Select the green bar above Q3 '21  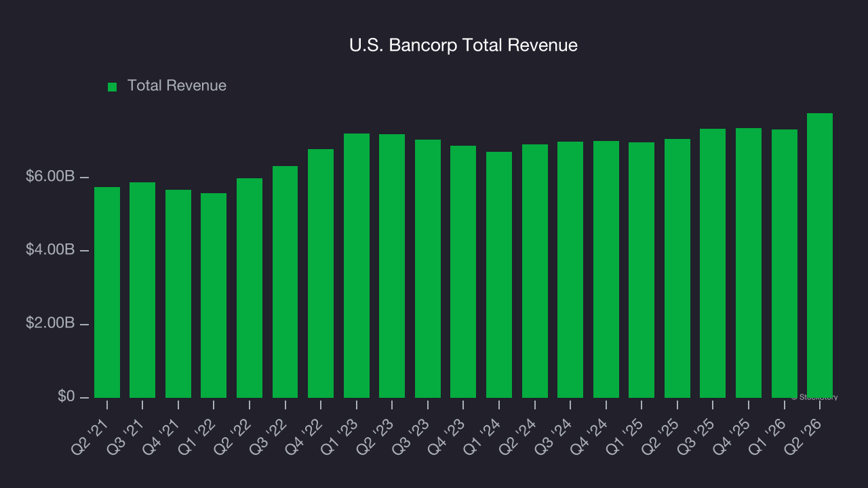pos(142,290)
